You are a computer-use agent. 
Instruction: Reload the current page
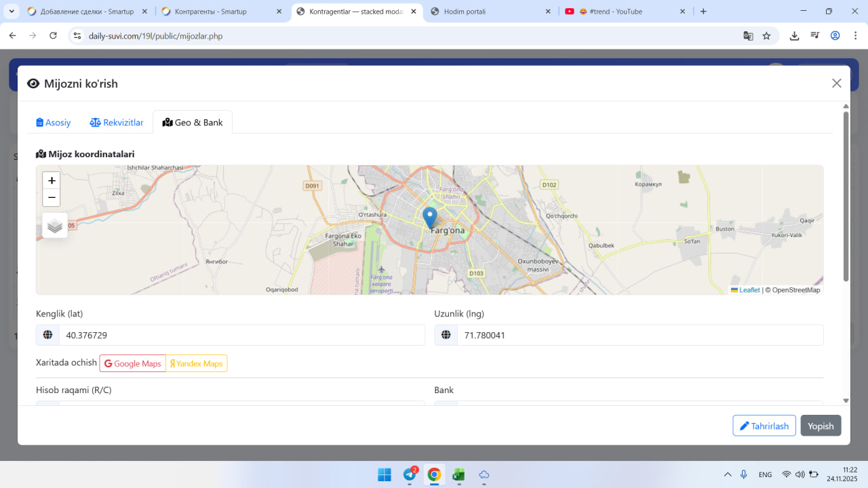tap(54, 36)
